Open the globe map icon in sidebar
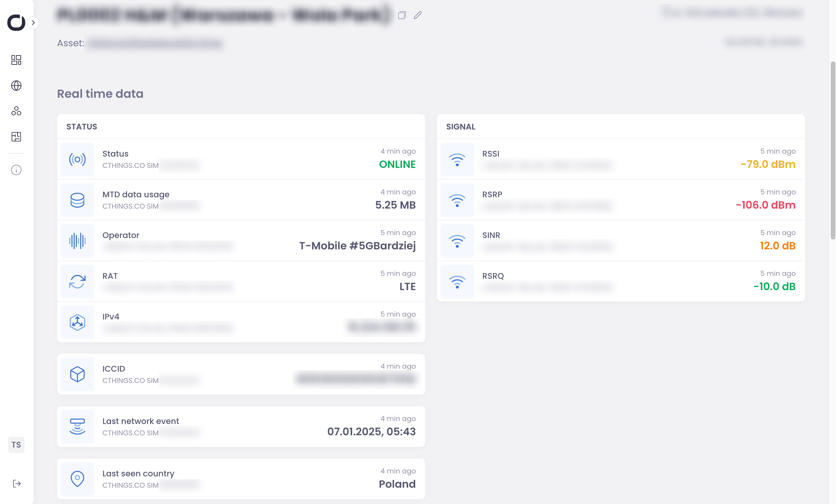 [16, 86]
